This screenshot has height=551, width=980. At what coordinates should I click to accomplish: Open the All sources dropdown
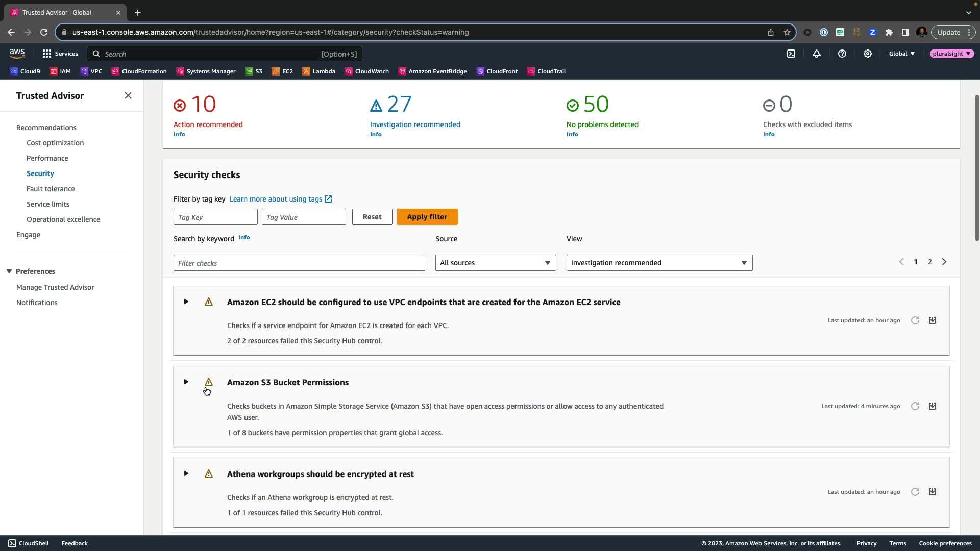[x=495, y=263]
